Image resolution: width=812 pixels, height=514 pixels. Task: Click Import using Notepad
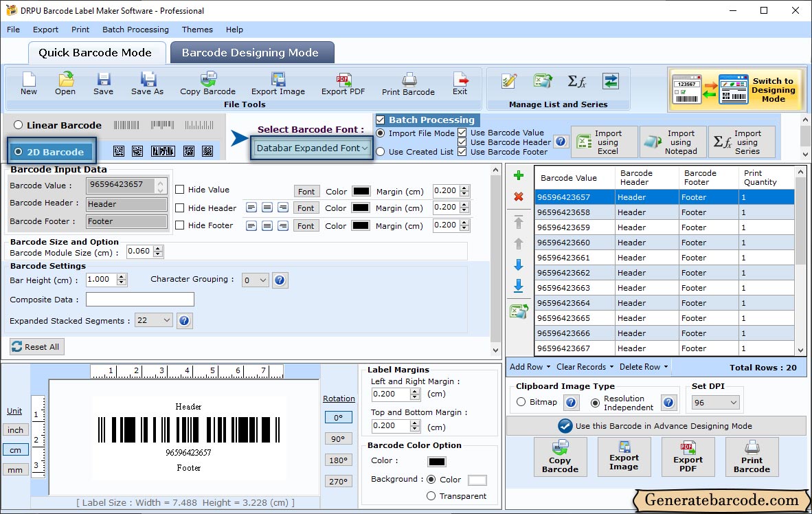673,142
